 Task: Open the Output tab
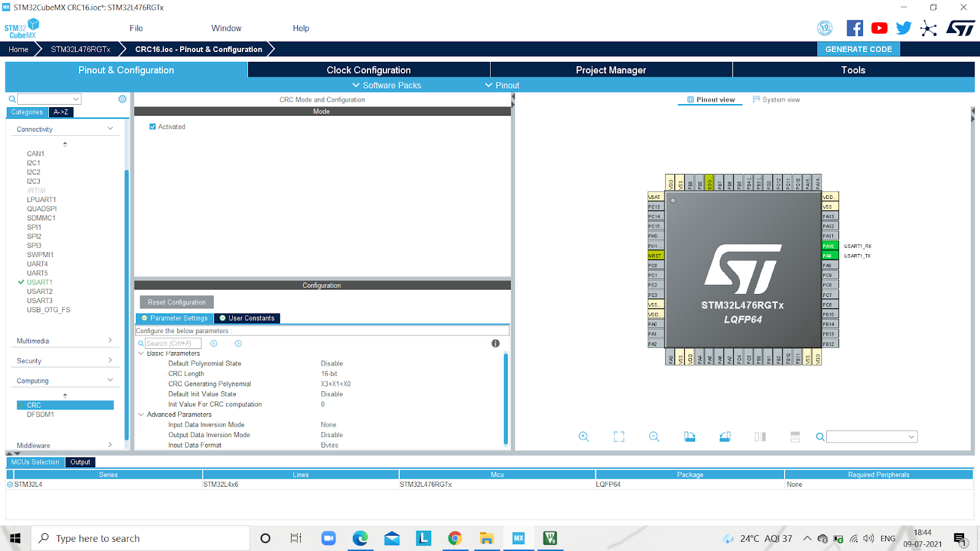pos(80,462)
